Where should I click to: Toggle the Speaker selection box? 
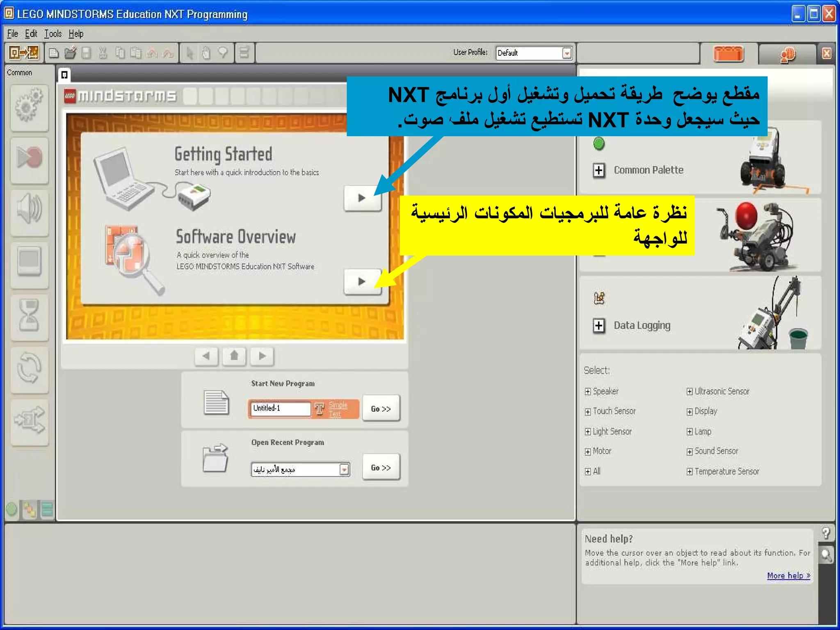(588, 391)
